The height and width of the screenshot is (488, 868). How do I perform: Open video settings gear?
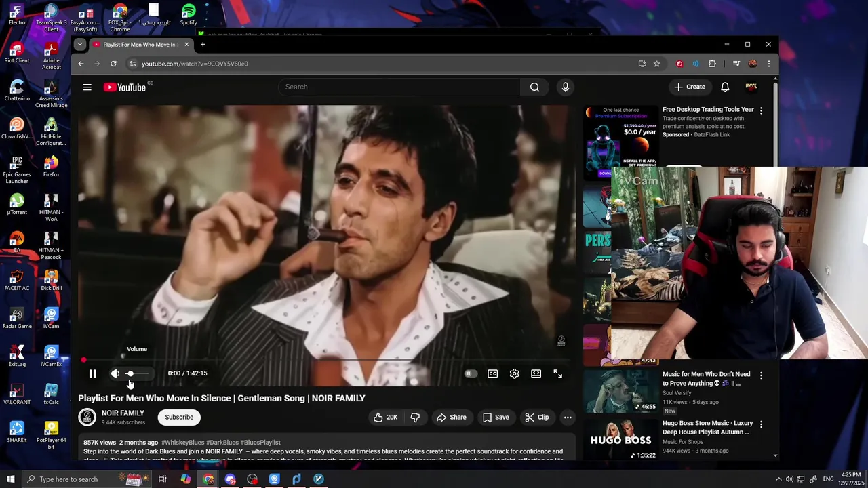pos(514,373)
